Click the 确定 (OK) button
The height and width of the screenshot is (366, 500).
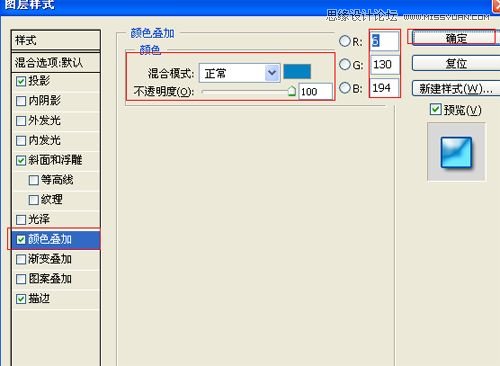click(456, 38)
